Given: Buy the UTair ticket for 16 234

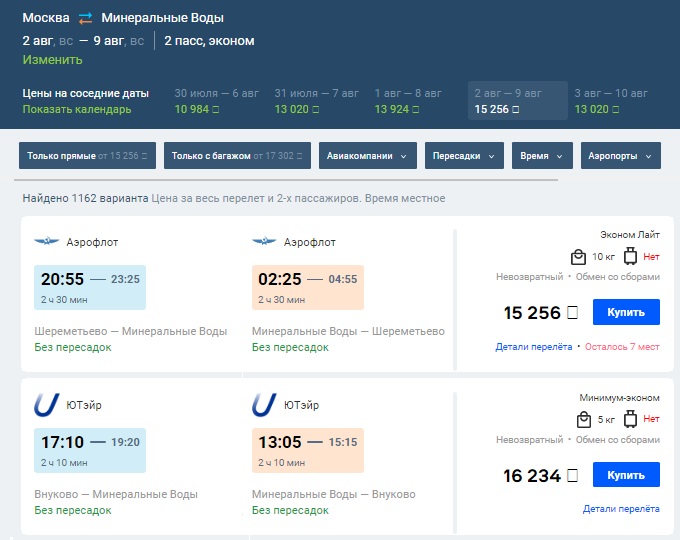Looking at the screenshot, I should [626, 475].
